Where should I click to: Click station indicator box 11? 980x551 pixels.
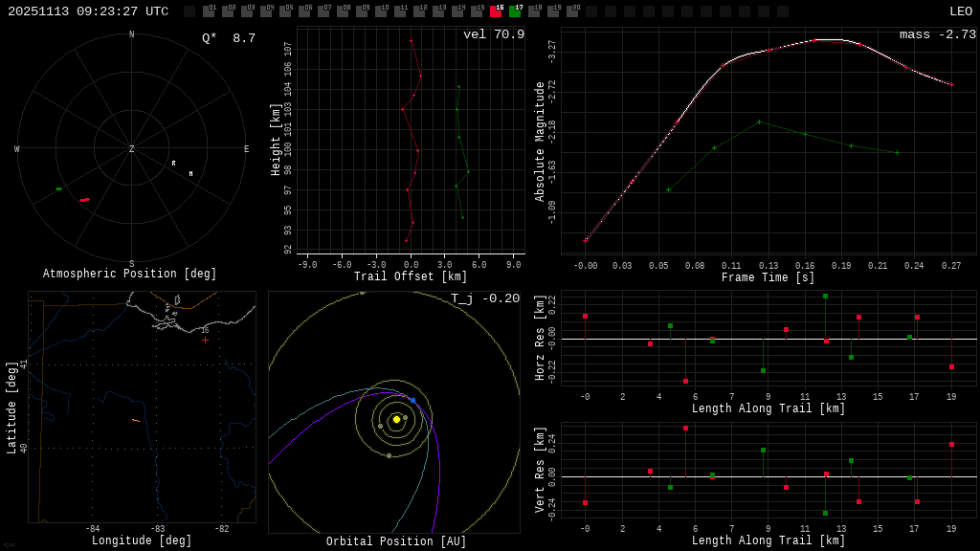click(400, 11)
